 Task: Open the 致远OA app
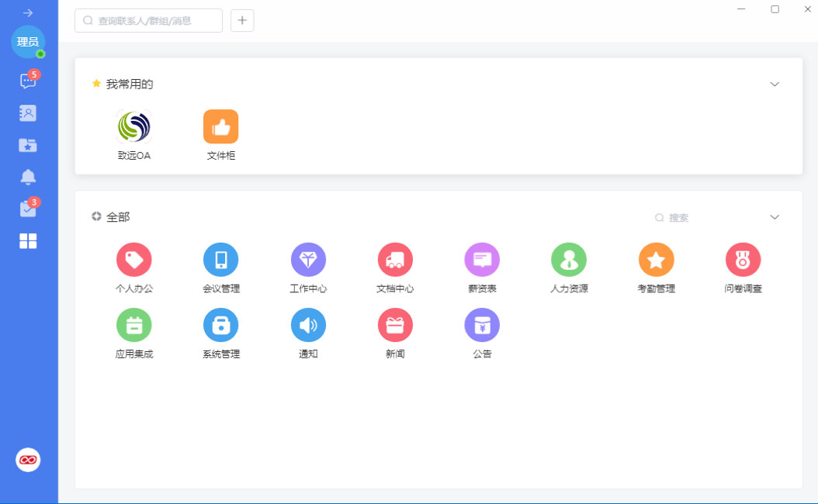pyautogui.click(x=133, y=127)
